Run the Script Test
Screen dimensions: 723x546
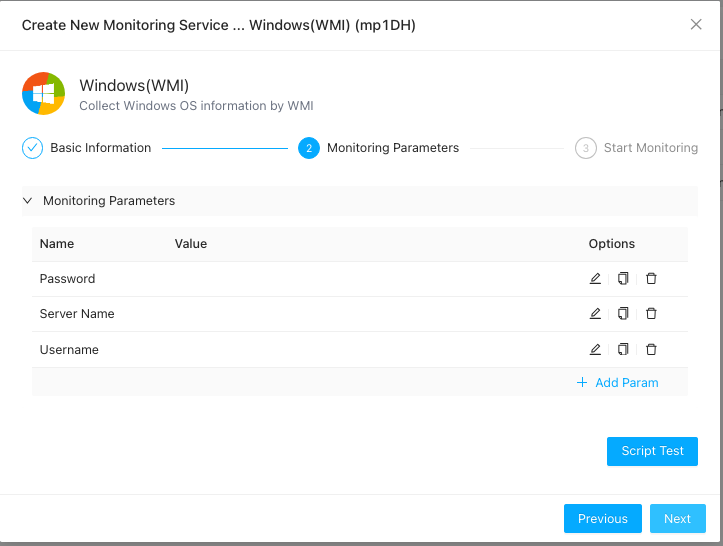pos(652,451)
